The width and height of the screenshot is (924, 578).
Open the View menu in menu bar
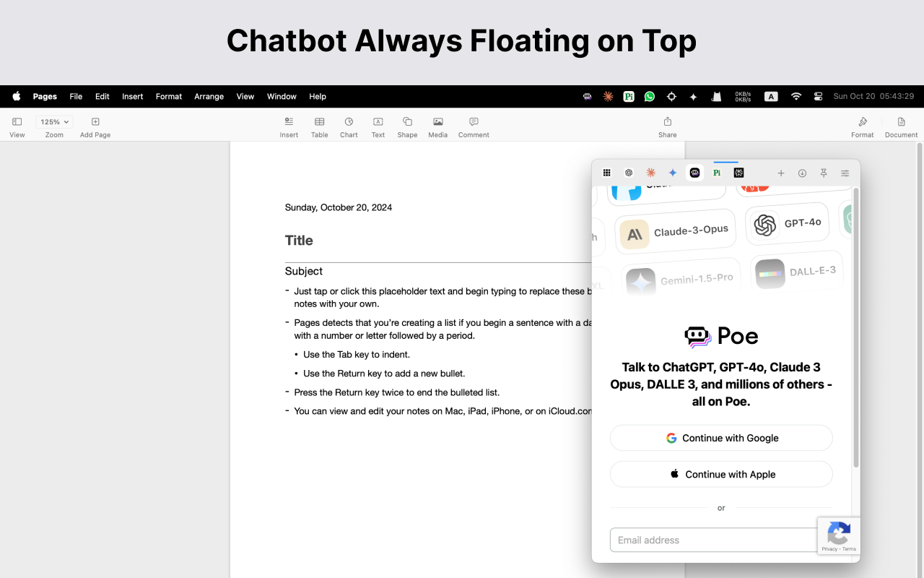pos(245,96)
